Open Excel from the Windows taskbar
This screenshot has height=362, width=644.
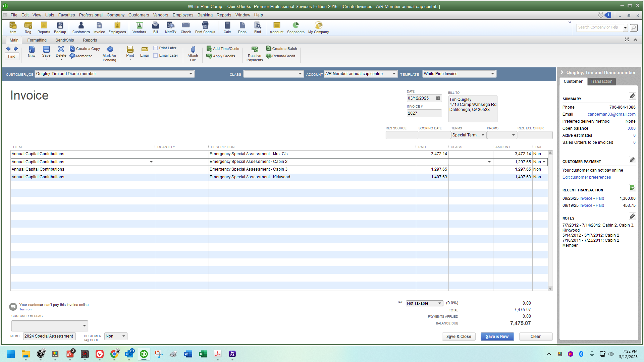[203, 354]
